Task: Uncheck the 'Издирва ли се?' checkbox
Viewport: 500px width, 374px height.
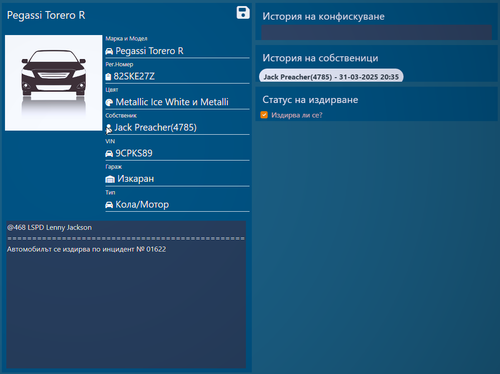Action: [x=264, y=115]
